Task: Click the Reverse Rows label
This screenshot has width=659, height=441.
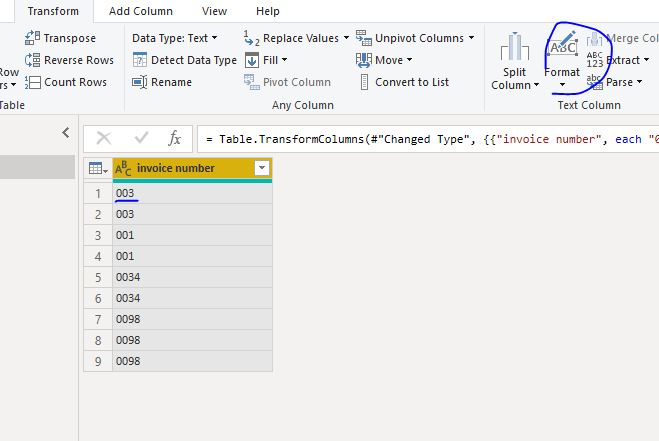Action: 79,60
